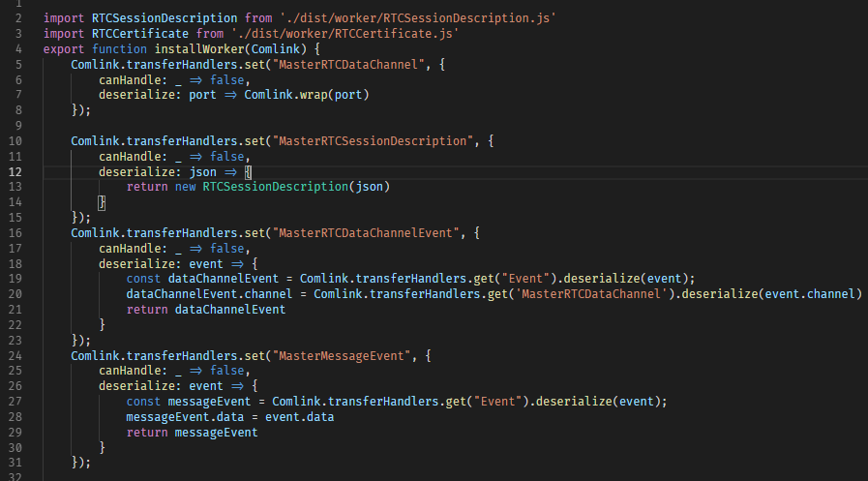Click line number 24 in the gutter
Viewport: 868px width, 481px height.
15,356
